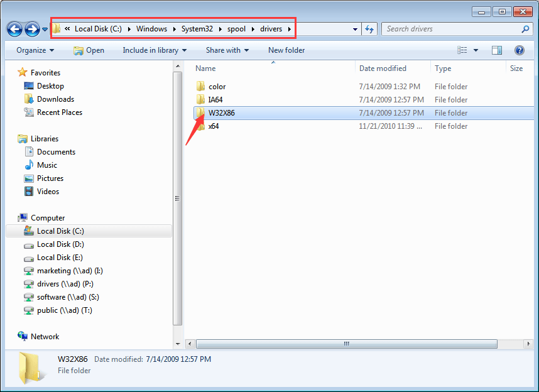
Task: Click the Forward navigation arrow button
Action: (x=32, y=29)
